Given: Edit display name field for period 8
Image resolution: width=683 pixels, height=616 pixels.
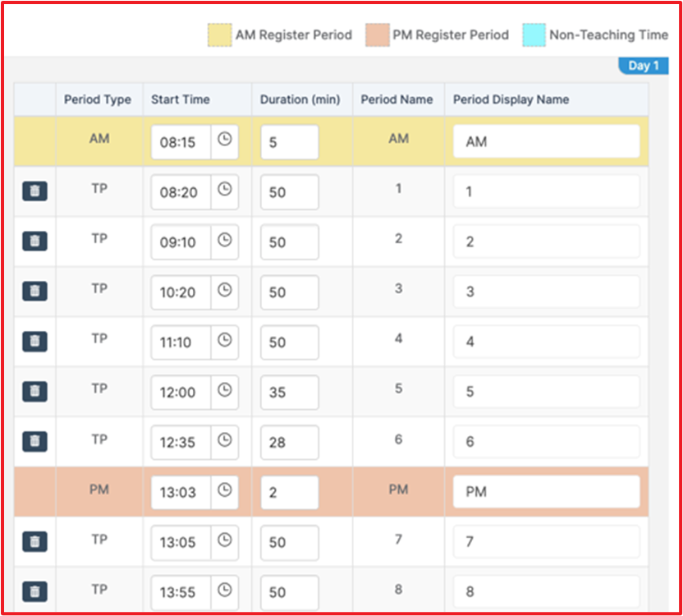Looking at the screenshot, I should coord(547,592).
